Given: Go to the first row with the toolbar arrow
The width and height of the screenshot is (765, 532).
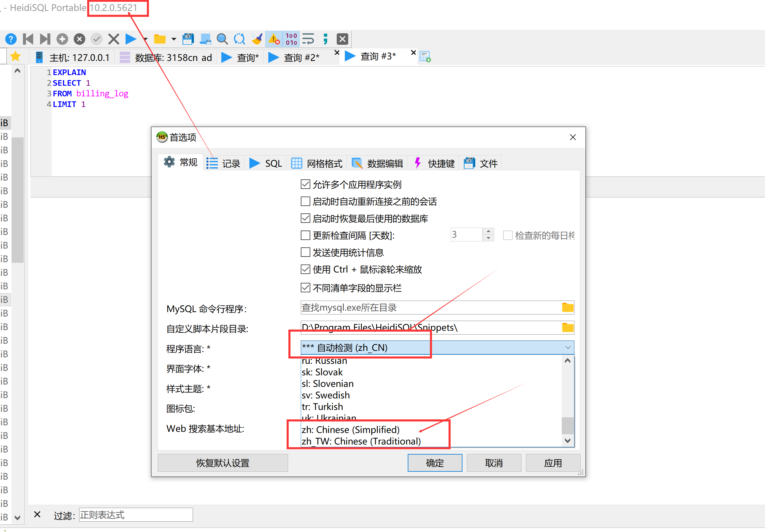Looking at the screenshot, I should click(x=28, y=39).
